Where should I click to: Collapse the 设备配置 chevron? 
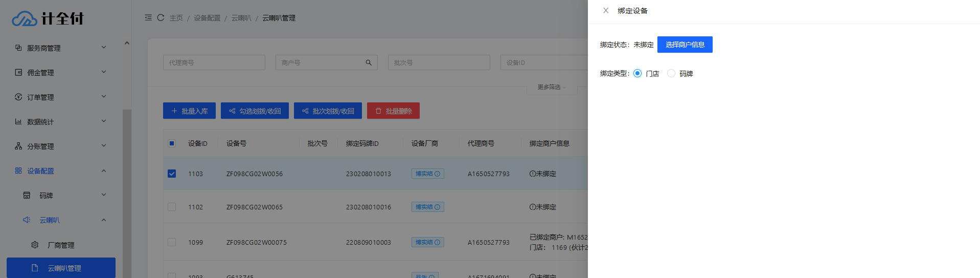tap(104, 170)
